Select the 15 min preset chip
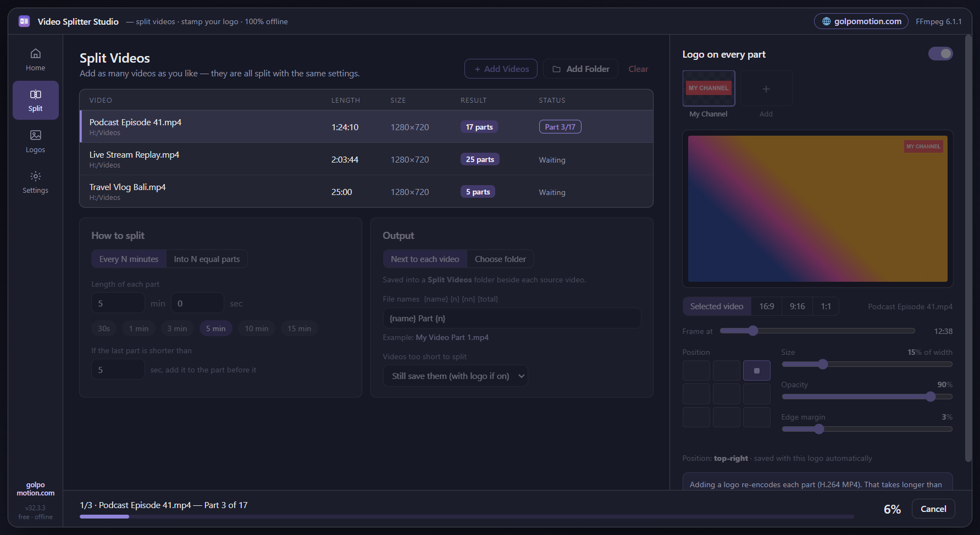 [299, 328]
